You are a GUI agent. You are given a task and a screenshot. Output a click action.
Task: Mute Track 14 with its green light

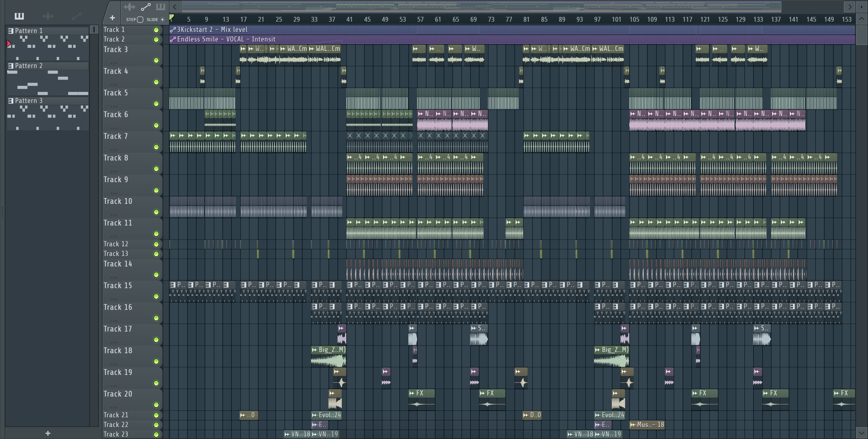coord(156,275)
